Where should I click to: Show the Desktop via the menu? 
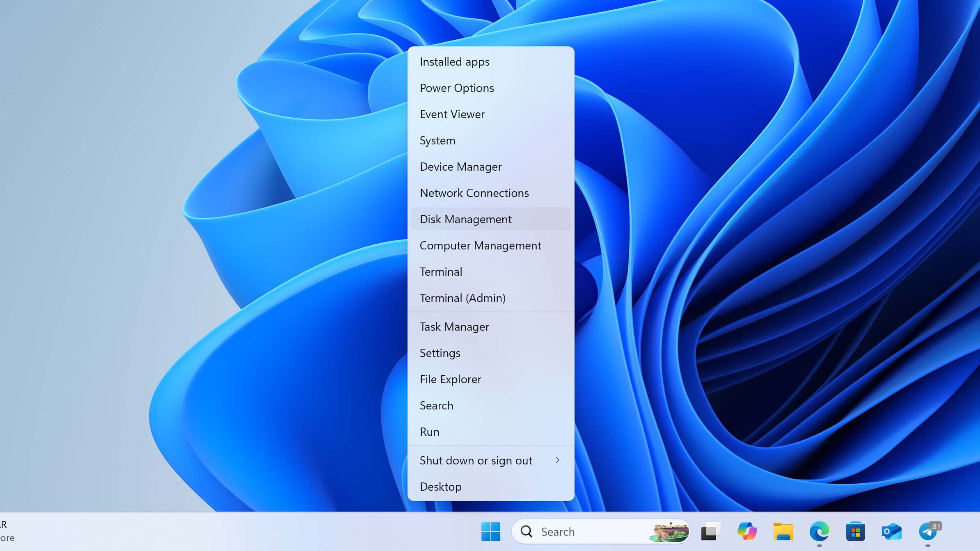click(x=441, y=487)
